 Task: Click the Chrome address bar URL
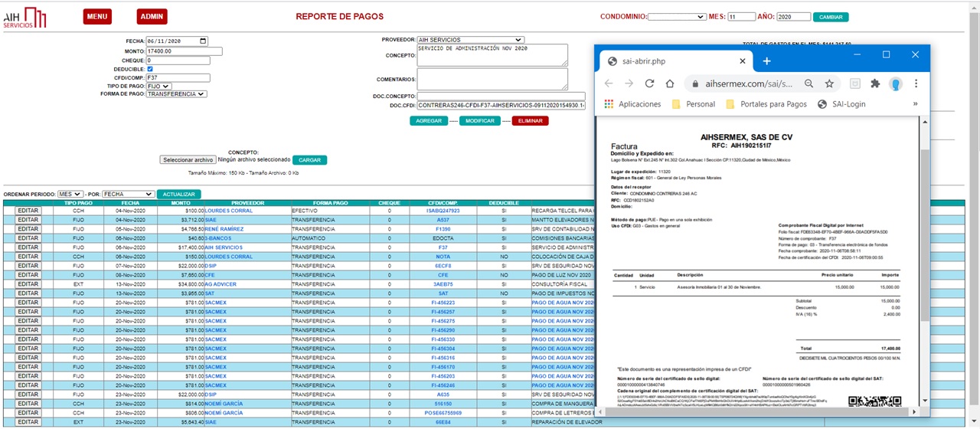[x=751, y=84]
